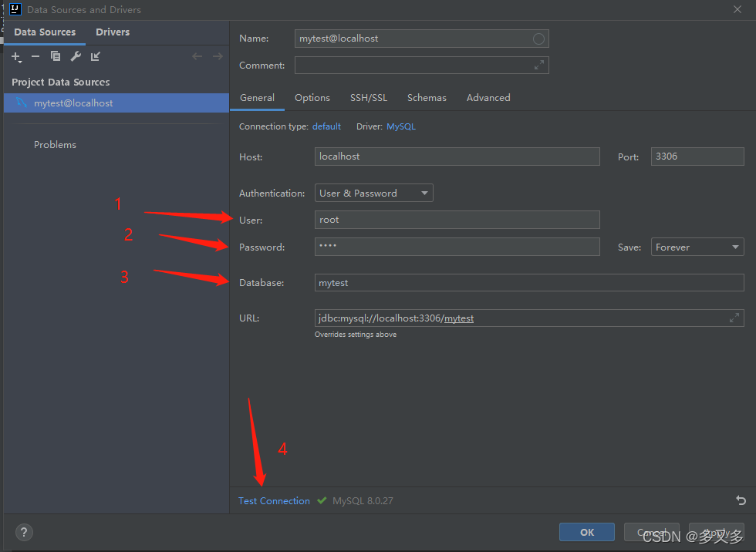Click the Database field containing mytest

tap(529, 283)
